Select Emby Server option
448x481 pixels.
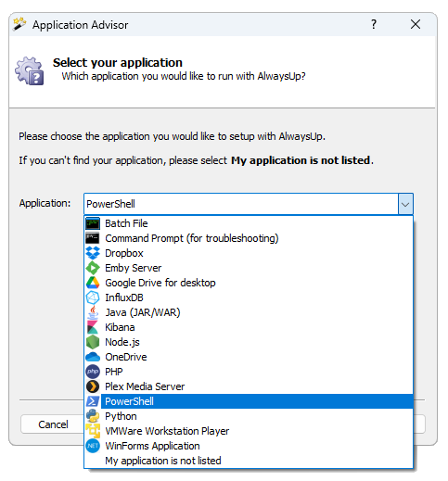249,268
